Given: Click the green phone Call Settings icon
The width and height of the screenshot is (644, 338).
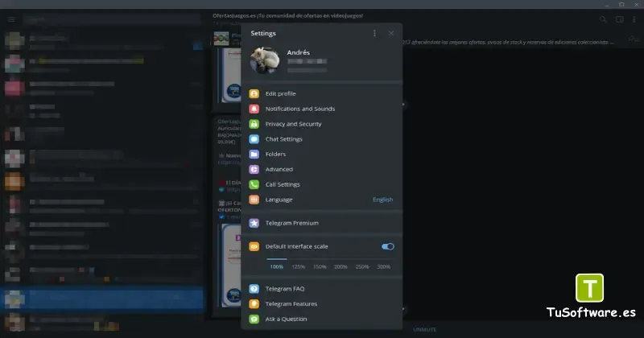Looking at the screenshot, I should coord(254,184).
